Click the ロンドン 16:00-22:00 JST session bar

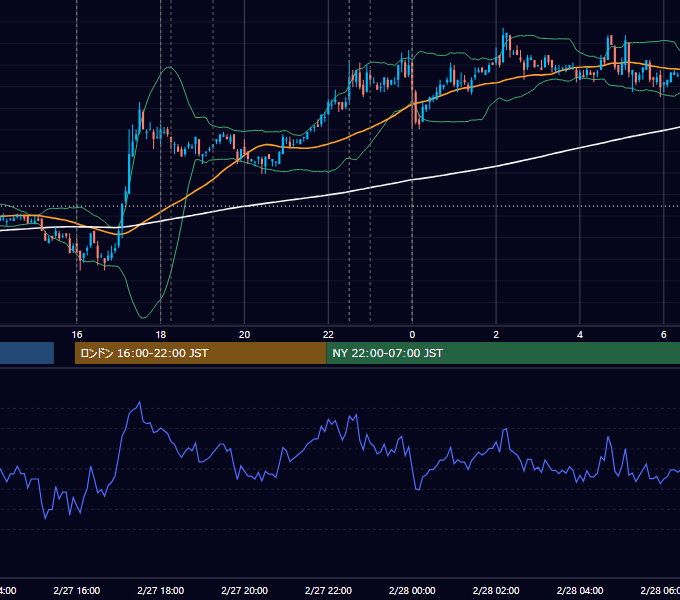(x=200, y=353)
